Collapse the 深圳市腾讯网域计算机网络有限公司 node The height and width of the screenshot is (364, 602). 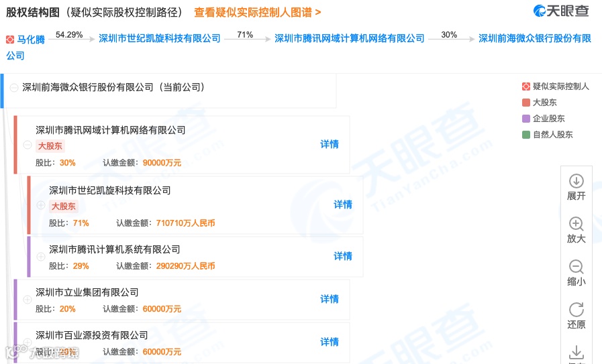tap(28, 145)
